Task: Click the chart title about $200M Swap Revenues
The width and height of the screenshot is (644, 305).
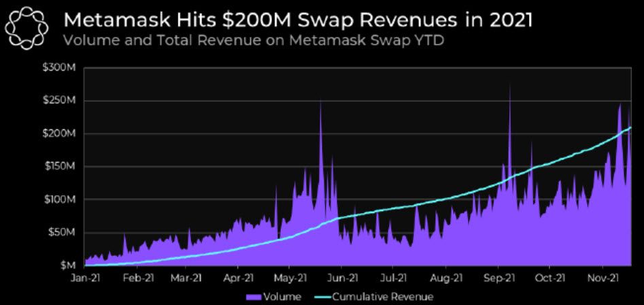Action: (298, 20)
